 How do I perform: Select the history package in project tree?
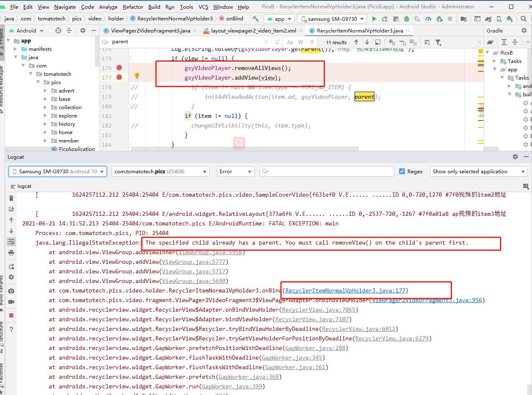pyautogui.click(x=67, y=124)
